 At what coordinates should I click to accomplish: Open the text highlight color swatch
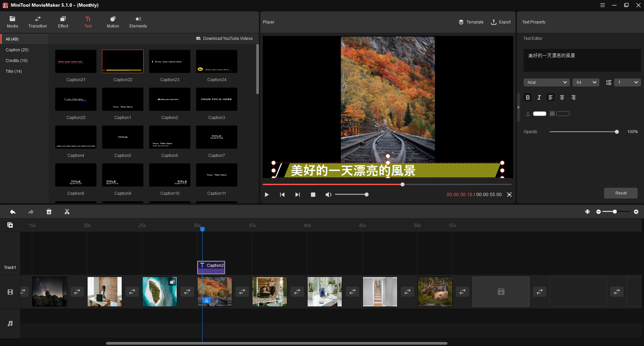[x=563, y=114]
